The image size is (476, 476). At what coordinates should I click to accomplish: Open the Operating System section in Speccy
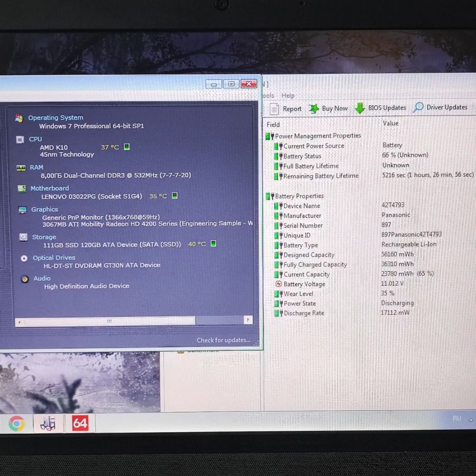(56, 117)
